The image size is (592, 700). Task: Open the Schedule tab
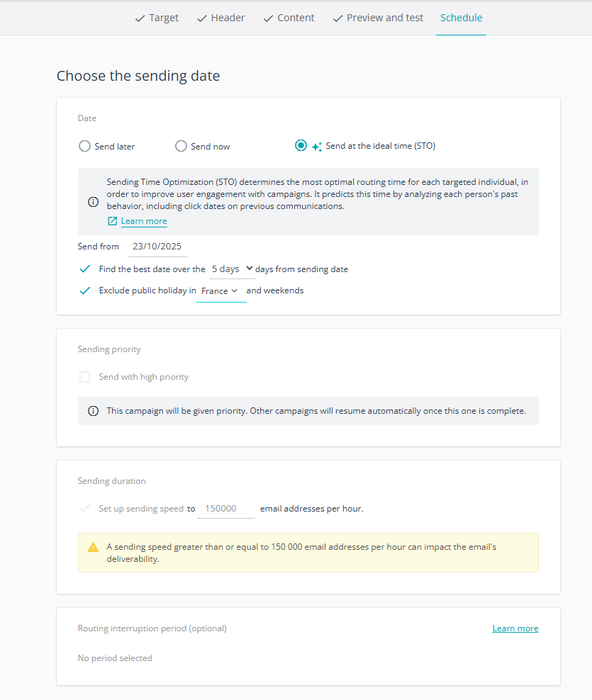461,18
